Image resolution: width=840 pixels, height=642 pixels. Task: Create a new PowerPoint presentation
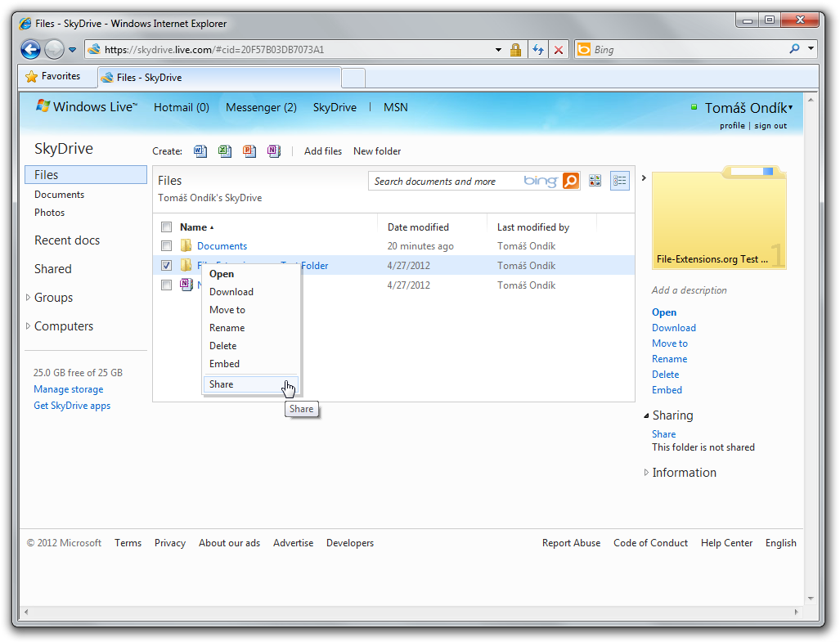tap(249, 151)
